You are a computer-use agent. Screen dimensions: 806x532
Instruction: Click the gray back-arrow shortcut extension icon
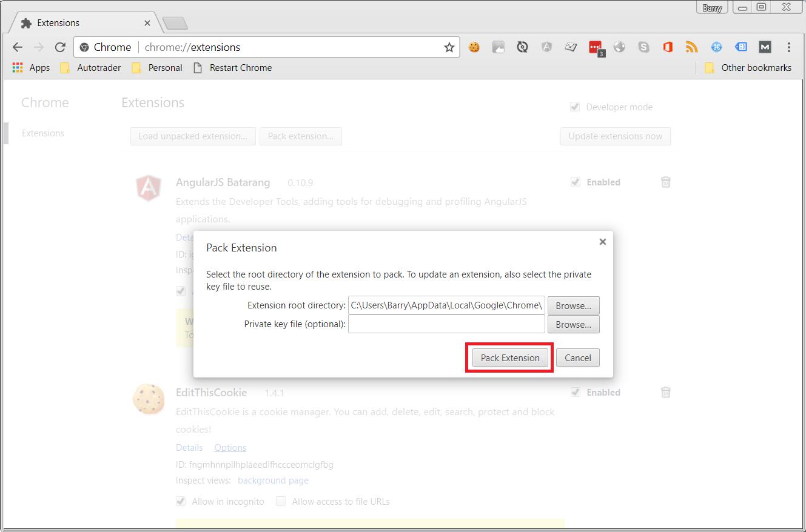tap(498, 47)
